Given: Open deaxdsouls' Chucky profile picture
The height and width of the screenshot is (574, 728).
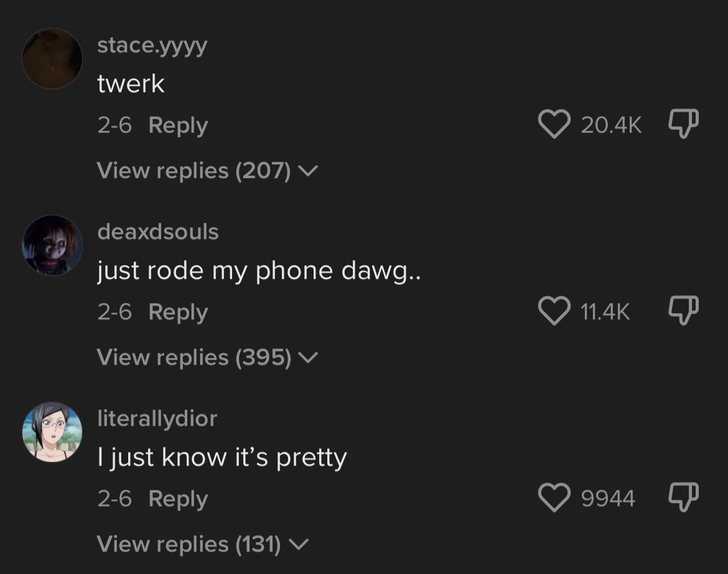Looking at the screenshot, I should point(52,245).
